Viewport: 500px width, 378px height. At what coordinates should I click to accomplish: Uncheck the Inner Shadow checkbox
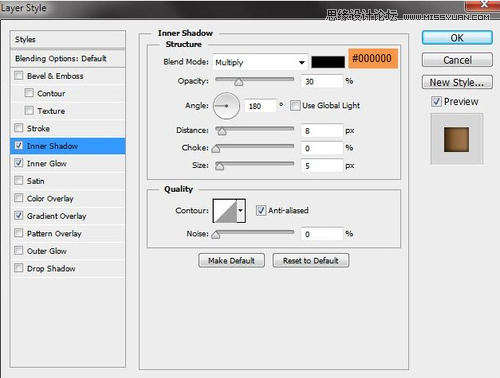[19, 146]
